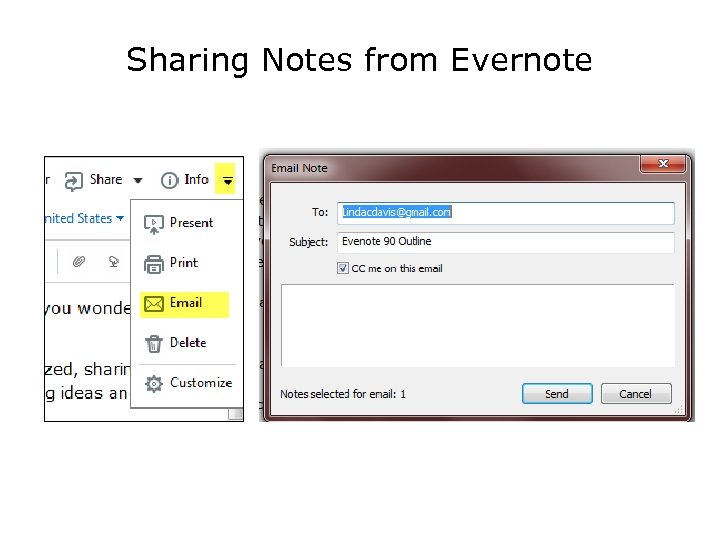Click the Share arrow icon

(x=73, y=181)
